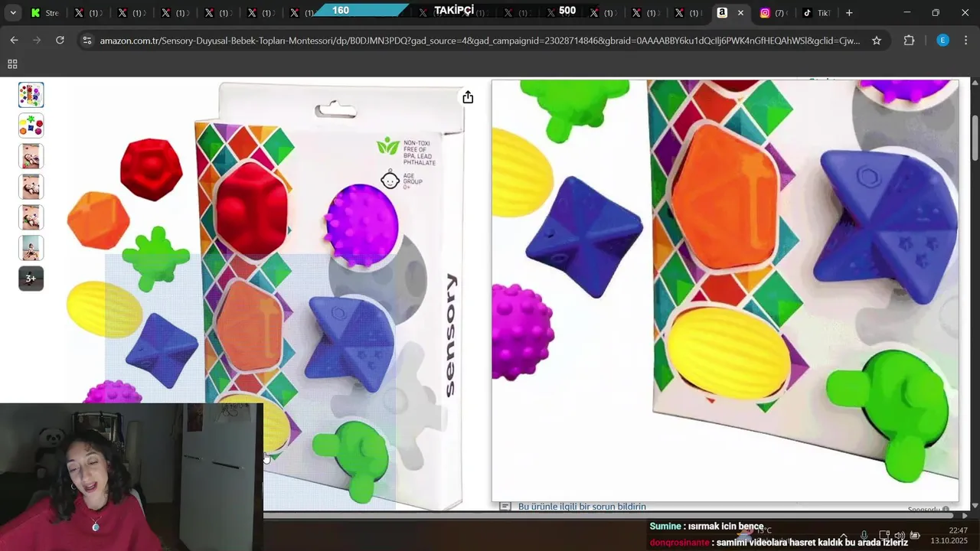980x551 pixels.
Task: Share the product with share icon
Action: pyautogui.click(x=468, y=97)
